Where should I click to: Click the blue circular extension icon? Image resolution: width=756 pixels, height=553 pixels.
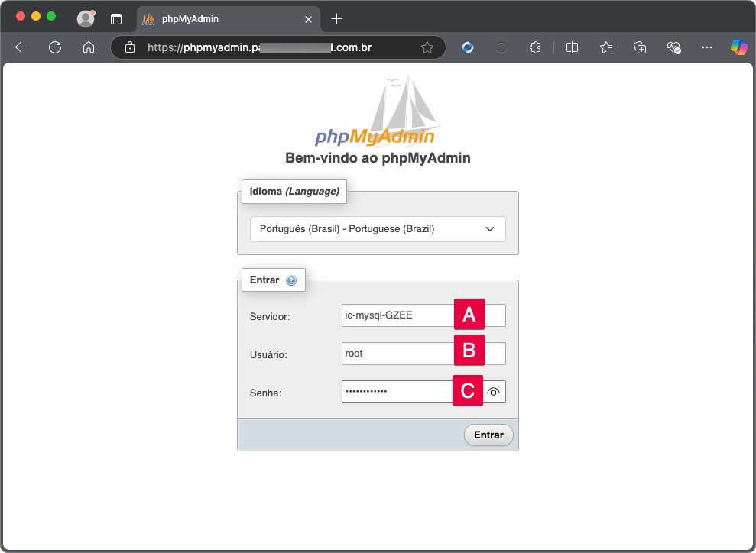pyautogui.click(x=468, y=47)
